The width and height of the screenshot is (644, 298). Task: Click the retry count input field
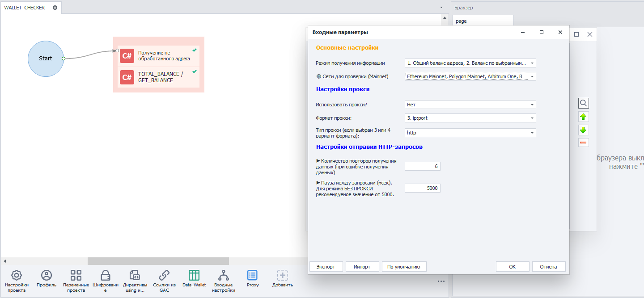[x=422, y=166]
